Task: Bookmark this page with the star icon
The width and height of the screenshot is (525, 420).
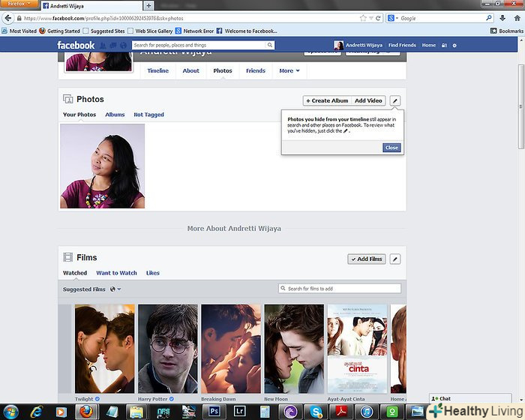Action: pos(363,18)
